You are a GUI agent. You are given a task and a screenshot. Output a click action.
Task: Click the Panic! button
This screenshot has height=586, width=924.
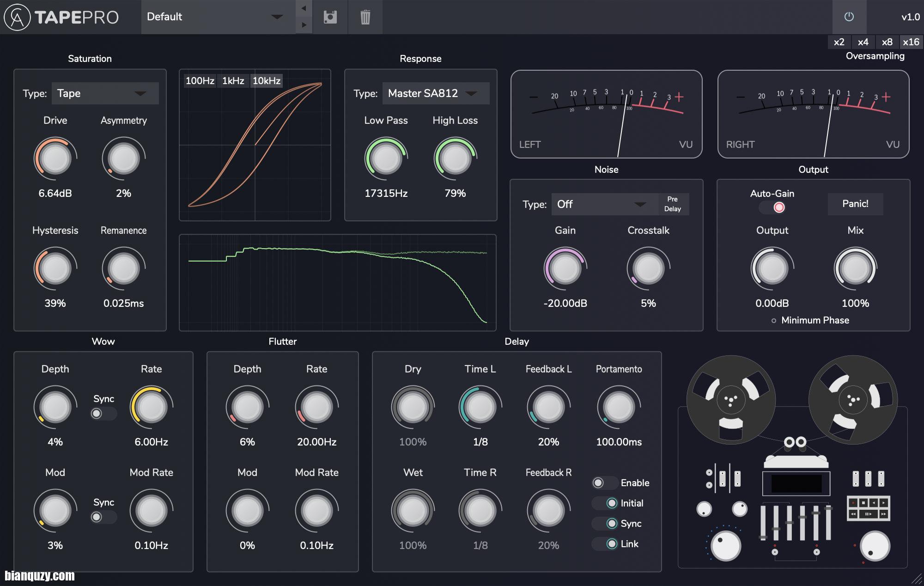(x=855, y=204)
